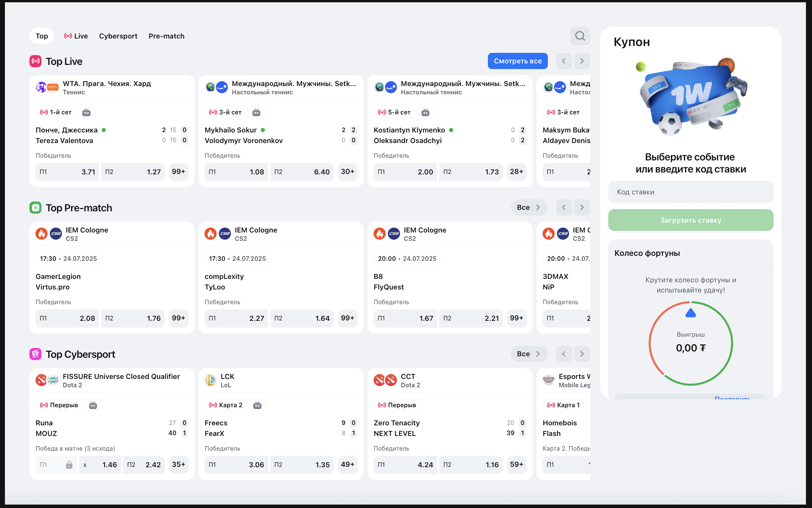Viewport: 812px width, 508px height.
Task: Bet П1 1.67 on B8
Action: [x=405, y=318]
